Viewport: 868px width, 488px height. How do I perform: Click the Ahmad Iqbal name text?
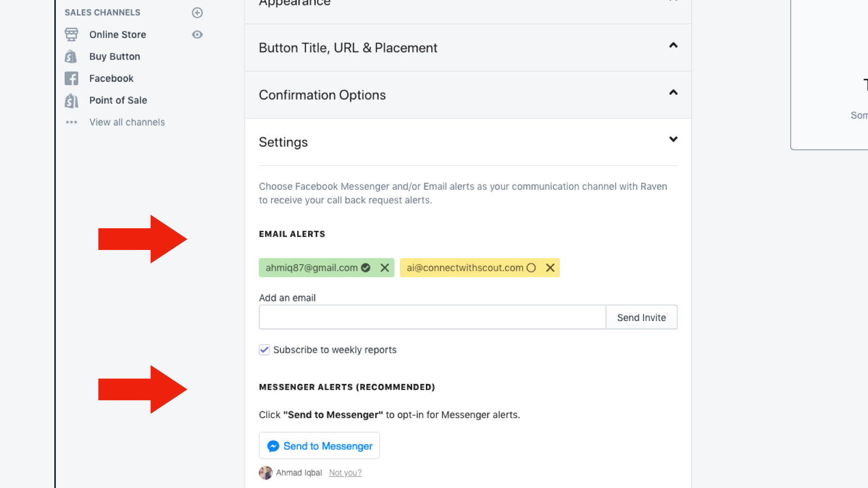tap(299, 473)
